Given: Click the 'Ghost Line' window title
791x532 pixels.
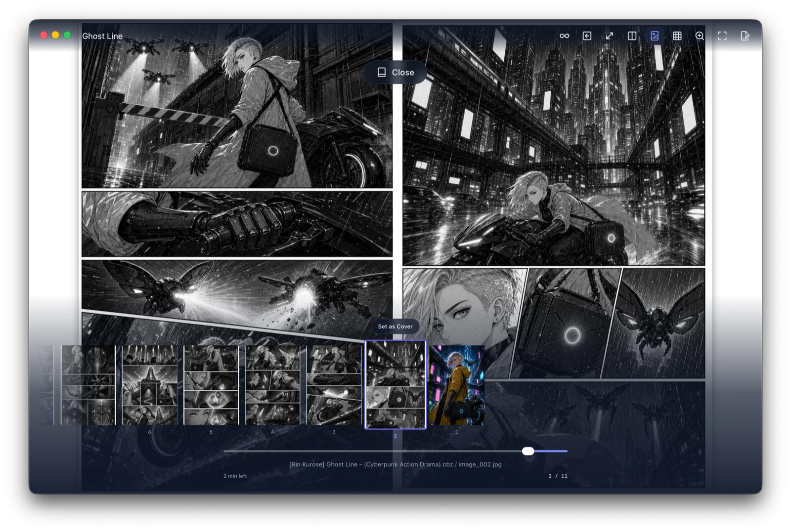Looking at the screenshot, I should (102, 36).
